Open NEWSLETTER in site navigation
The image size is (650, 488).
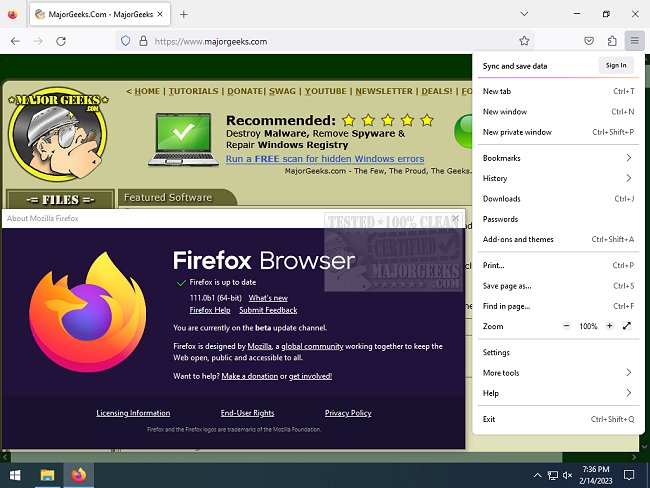tap(384, 91)
